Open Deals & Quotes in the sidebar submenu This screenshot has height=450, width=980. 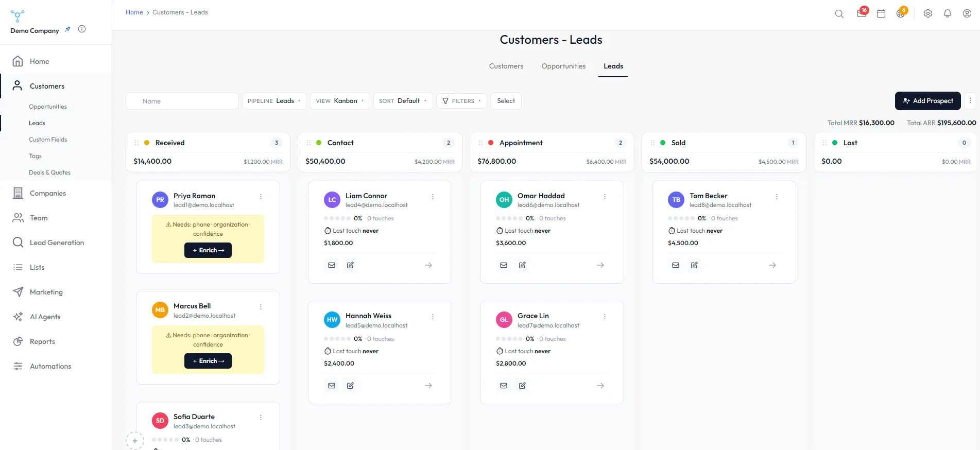click(x=49, y=172)
